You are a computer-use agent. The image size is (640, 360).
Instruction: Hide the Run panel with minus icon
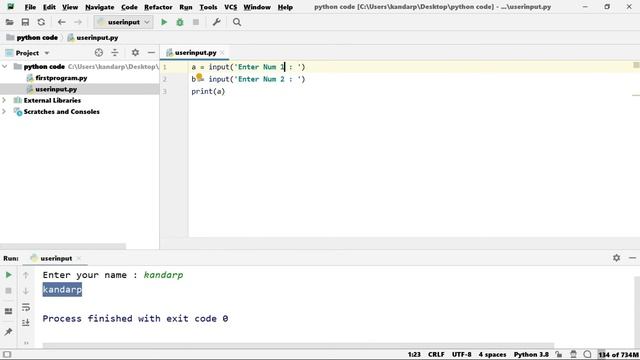coord(632,258)
